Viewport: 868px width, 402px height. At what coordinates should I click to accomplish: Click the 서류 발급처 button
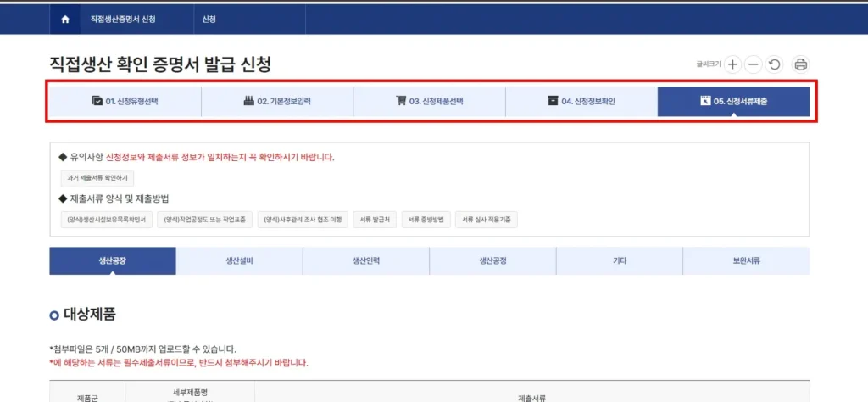(374, 220)
